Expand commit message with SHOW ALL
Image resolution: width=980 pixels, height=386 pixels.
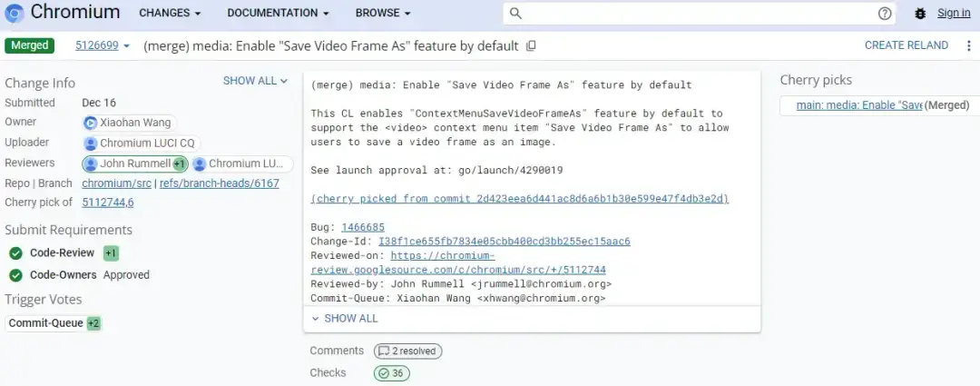(345, 319)
